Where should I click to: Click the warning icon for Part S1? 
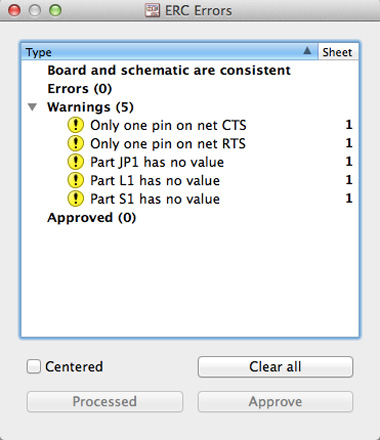point(76,199)
